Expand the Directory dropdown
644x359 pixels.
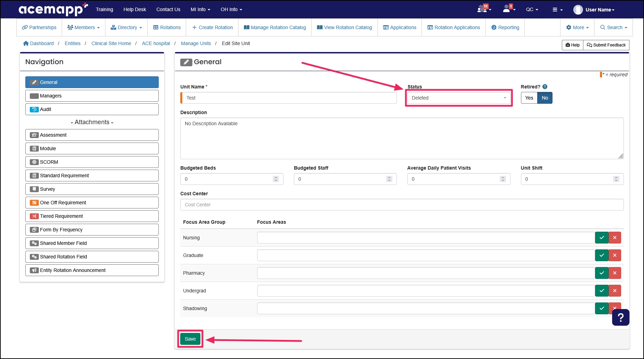(126, 27)
